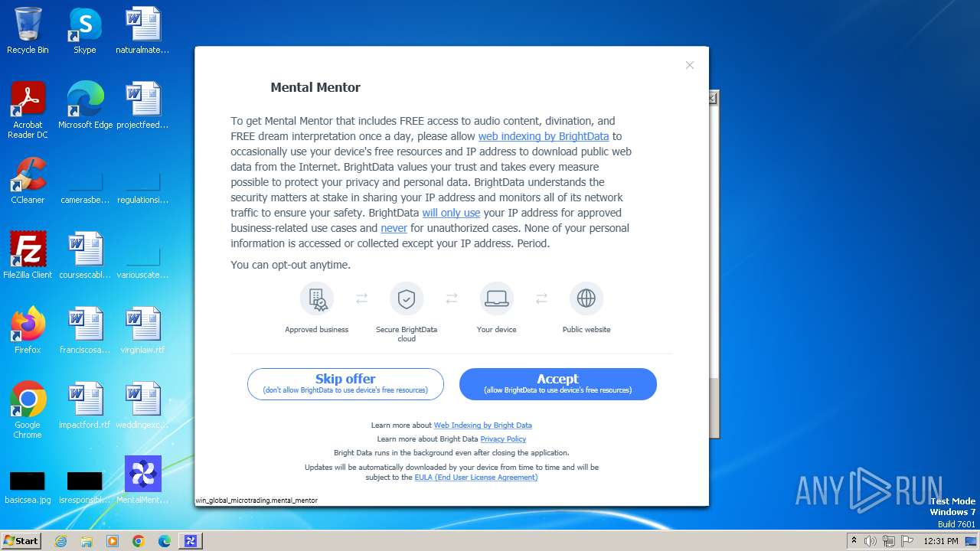Select the franciscosa Word document icon

point(85,331)
